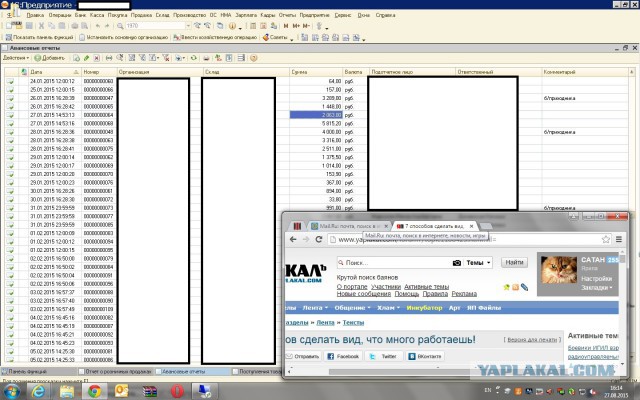The image size is (640, 400).
Task: Open the Зарплата menu
Action: pyautogui.click(x=246, y=15)
